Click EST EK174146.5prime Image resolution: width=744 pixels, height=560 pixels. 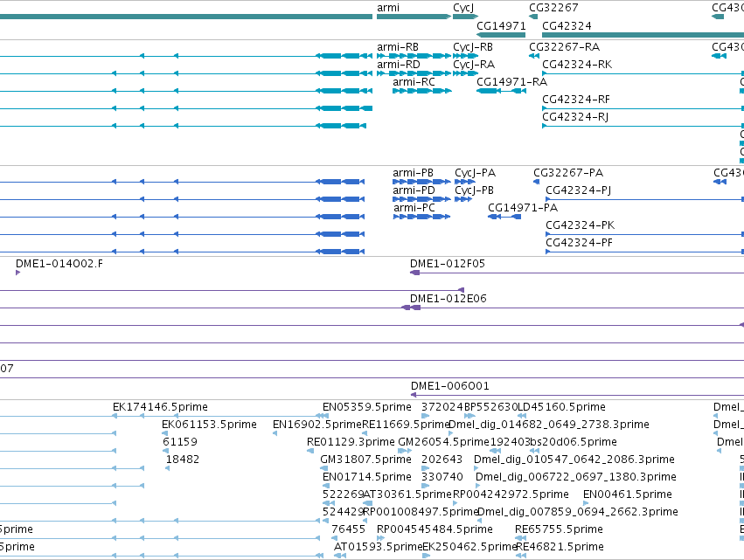point(160,407)
